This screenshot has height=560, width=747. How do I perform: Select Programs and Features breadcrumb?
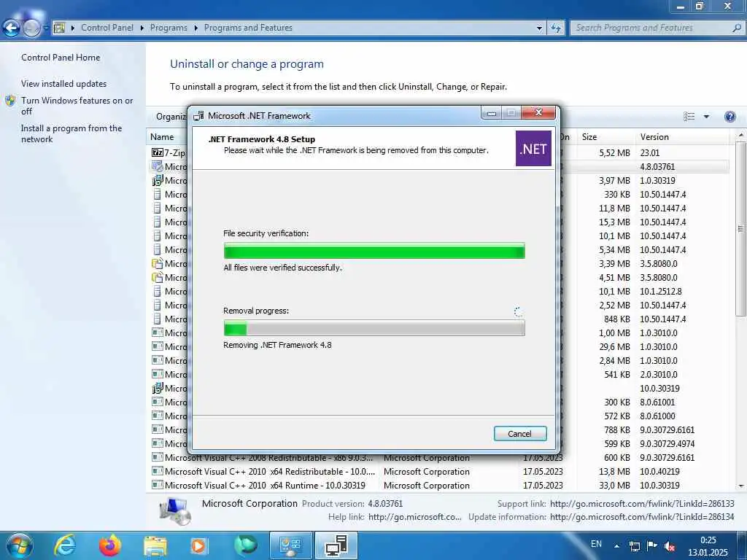(x=248, y=28)
